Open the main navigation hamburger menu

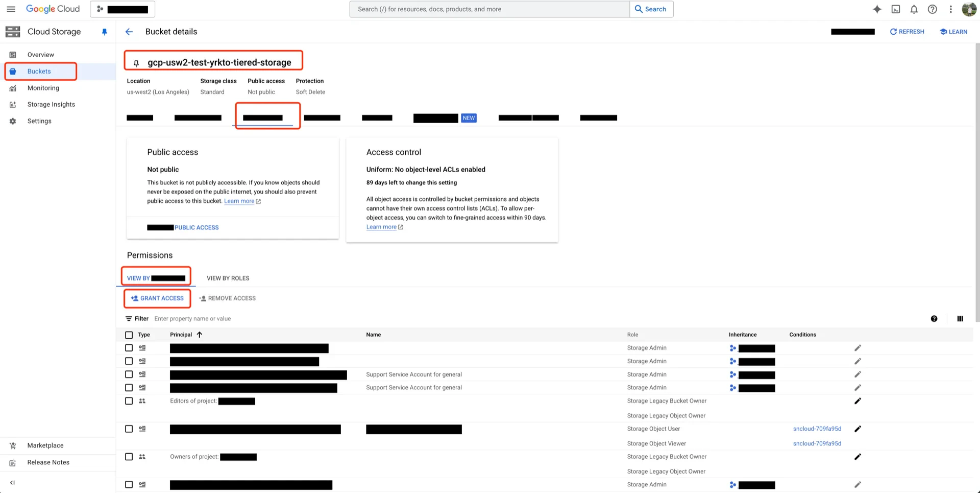tap(11, 9)
